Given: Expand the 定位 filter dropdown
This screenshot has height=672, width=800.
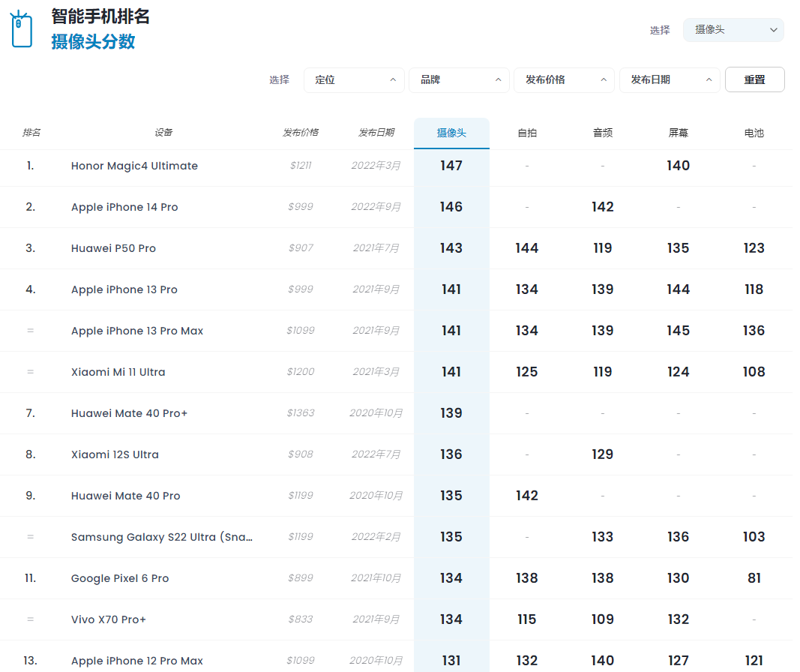Looking at the screenshot, I should 354,79.
